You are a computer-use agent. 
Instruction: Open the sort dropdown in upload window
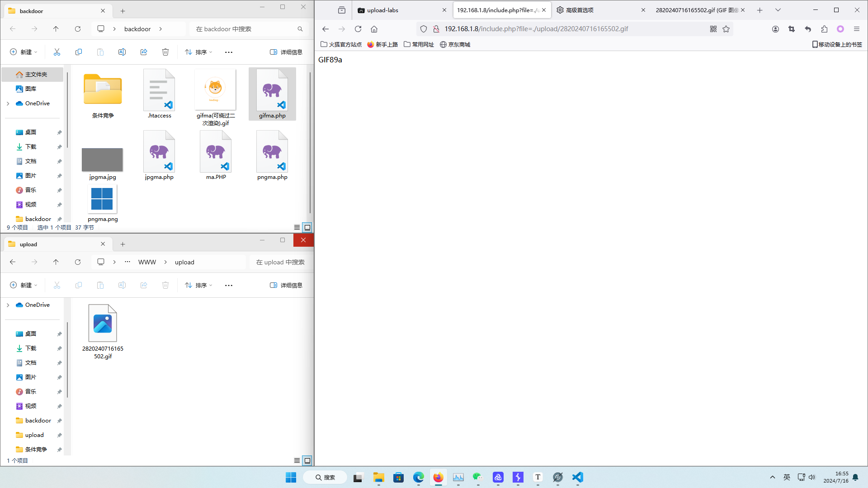click(198, 285)
